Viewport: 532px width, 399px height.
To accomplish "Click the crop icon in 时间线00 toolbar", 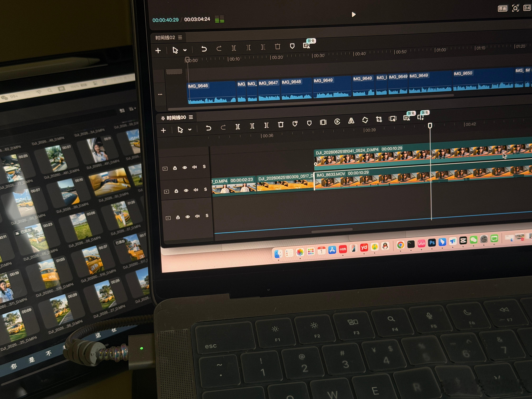I will tap(379, 119).
